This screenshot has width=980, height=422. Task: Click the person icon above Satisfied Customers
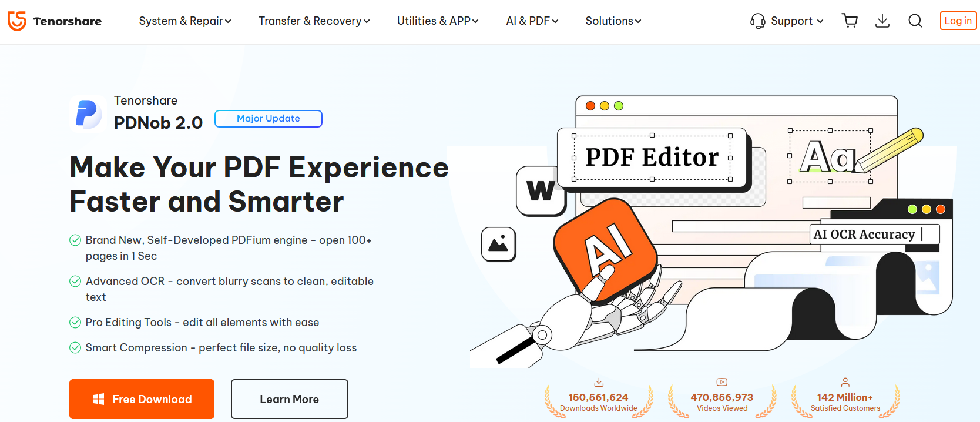[x=845, y=382]
